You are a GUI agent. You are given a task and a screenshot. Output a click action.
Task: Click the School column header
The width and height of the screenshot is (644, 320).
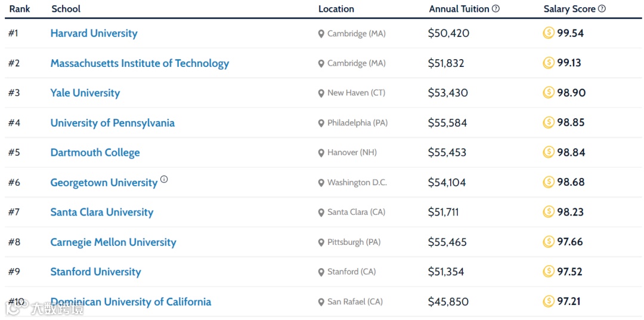coord(66,9)
